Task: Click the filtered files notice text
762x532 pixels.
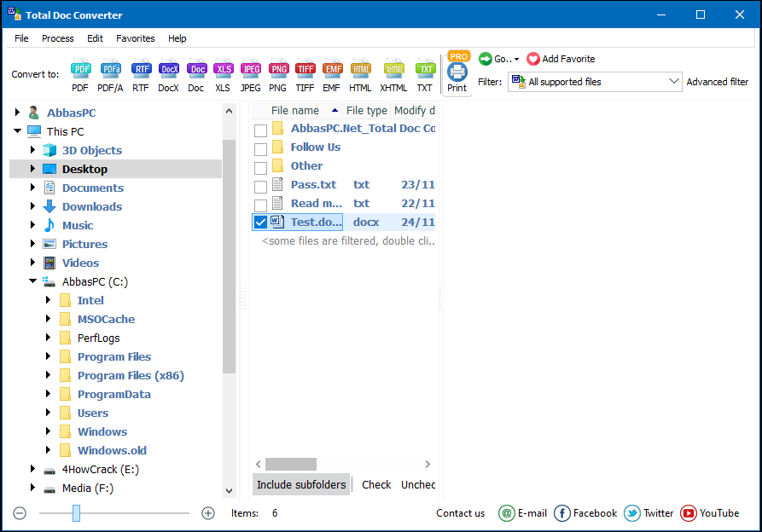Action: [348, 240]
